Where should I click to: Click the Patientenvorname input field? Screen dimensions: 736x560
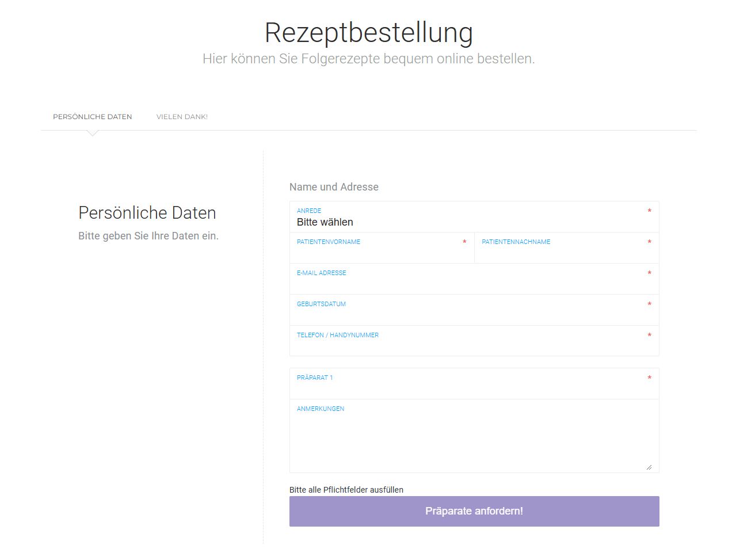[x=381, y=253]
